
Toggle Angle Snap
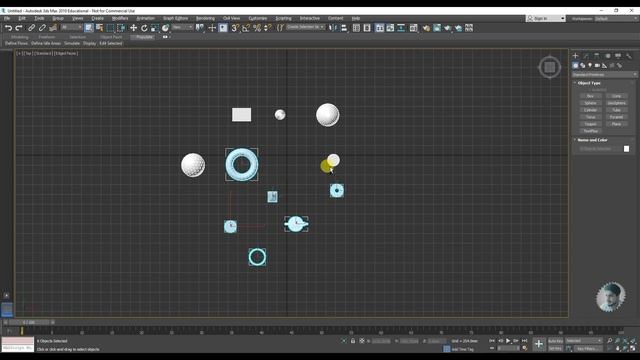(246, 28)
